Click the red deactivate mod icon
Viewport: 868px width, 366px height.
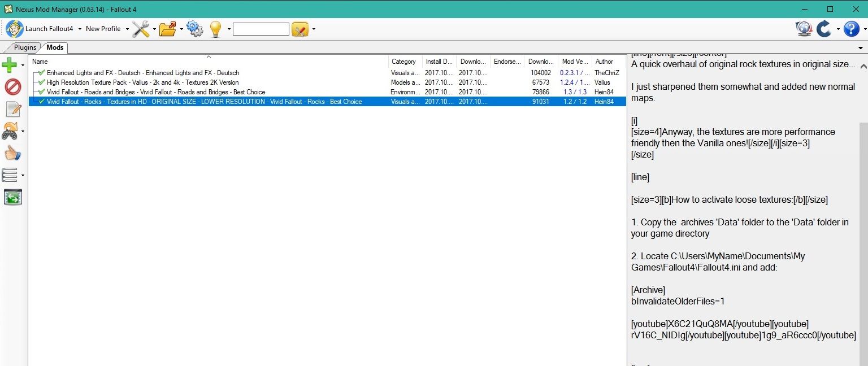[12, 87]
